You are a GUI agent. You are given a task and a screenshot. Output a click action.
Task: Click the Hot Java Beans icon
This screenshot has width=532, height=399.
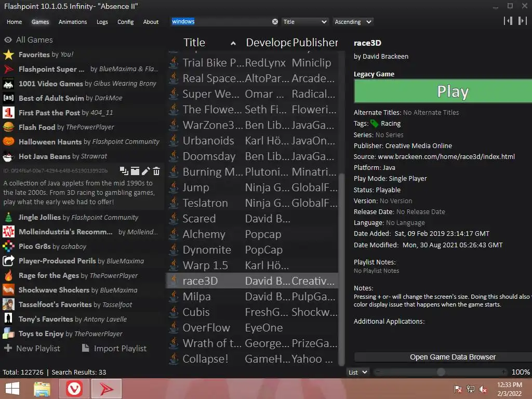[8, 156]
